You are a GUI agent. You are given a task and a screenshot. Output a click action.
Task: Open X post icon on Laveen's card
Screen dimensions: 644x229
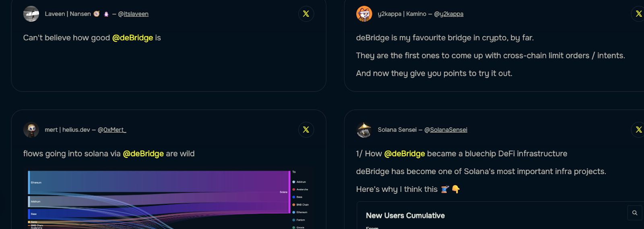(x=306, y=14)
